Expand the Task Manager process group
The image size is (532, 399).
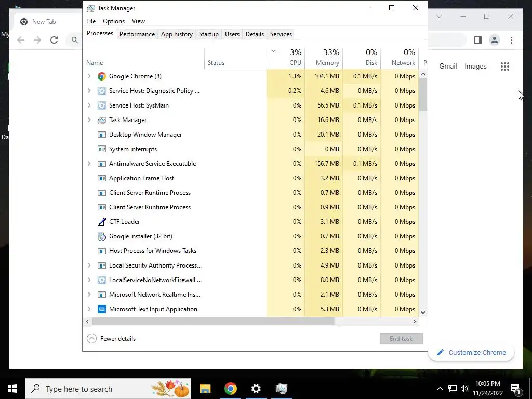pyautogui.click(x=89, y=120)
